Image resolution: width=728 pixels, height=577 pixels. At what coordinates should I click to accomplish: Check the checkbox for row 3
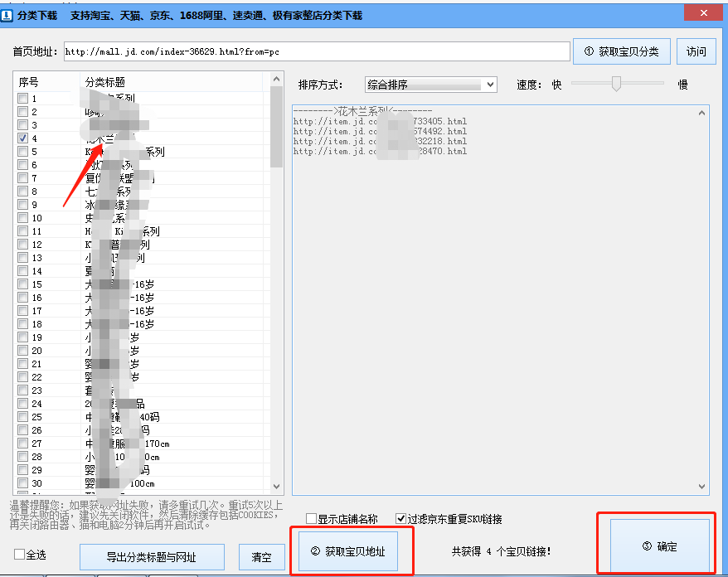tap(22, 125)
